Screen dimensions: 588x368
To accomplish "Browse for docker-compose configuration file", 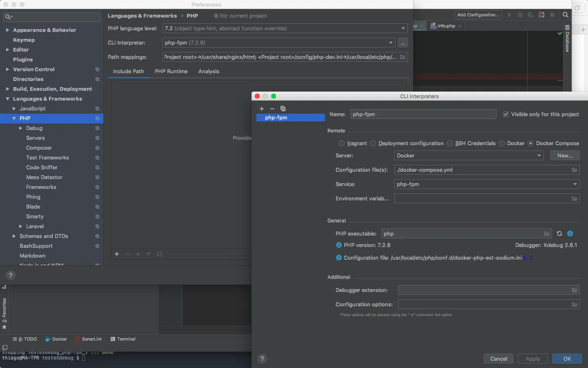I will coord(575,170).
